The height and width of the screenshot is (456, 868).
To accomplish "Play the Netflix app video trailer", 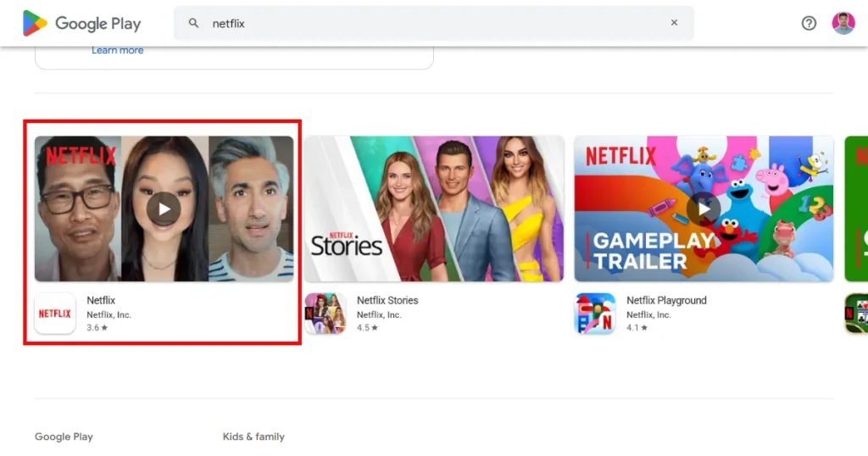I will (164, 209).
